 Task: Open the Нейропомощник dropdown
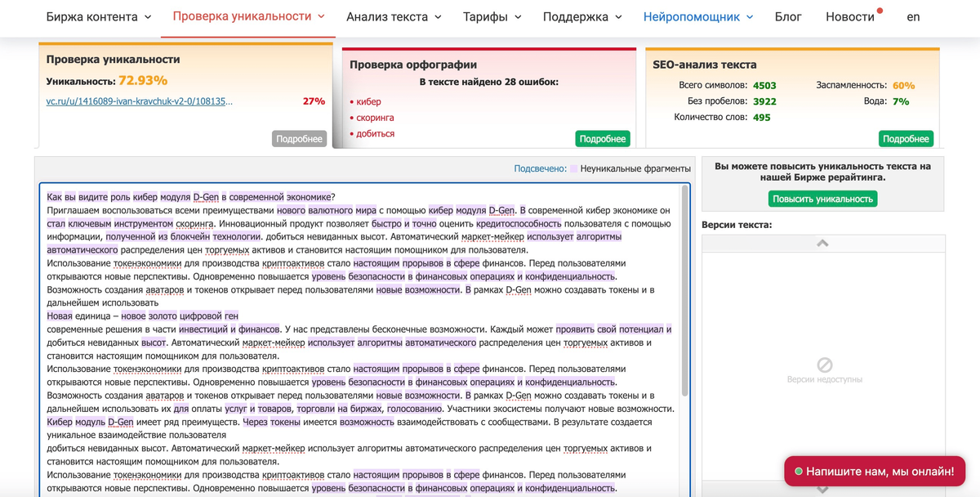[698, 16]
